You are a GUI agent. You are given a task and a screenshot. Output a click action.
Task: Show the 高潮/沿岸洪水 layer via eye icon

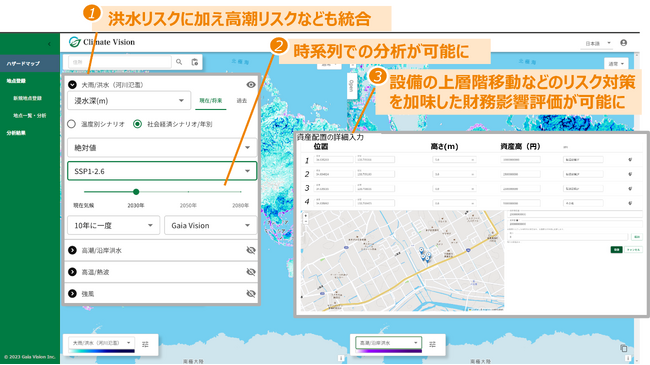tap(251, 251)
